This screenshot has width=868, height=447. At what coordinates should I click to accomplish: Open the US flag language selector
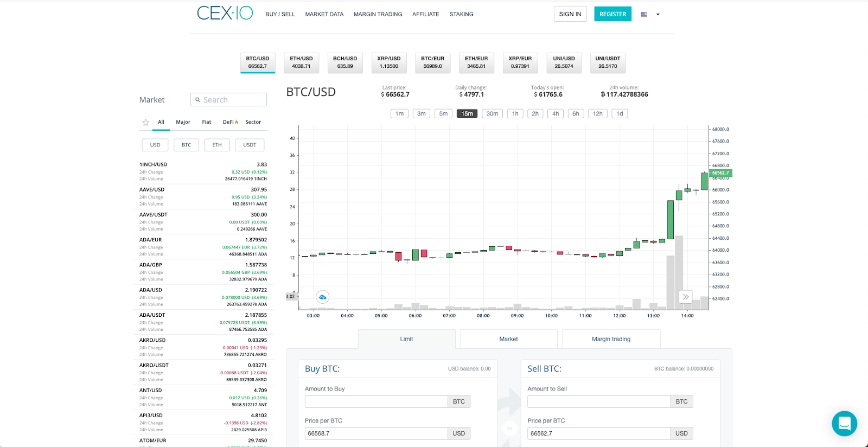point(644,14)
